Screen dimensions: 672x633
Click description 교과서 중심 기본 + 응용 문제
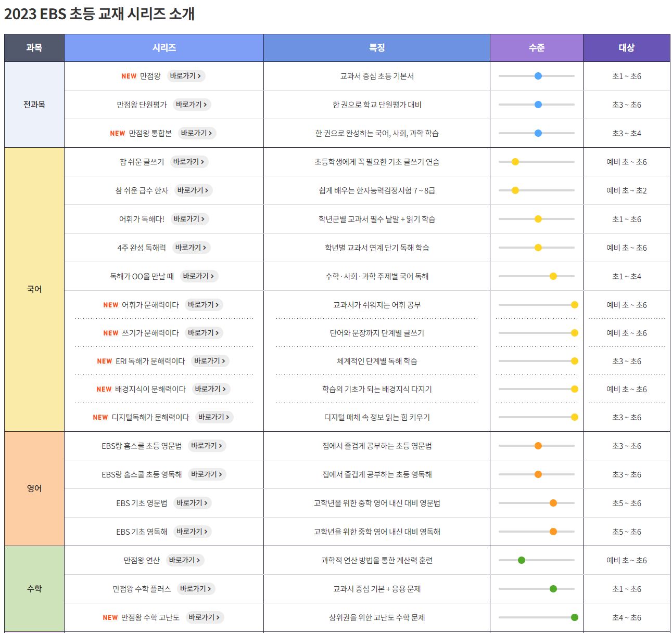click(377, 589)
